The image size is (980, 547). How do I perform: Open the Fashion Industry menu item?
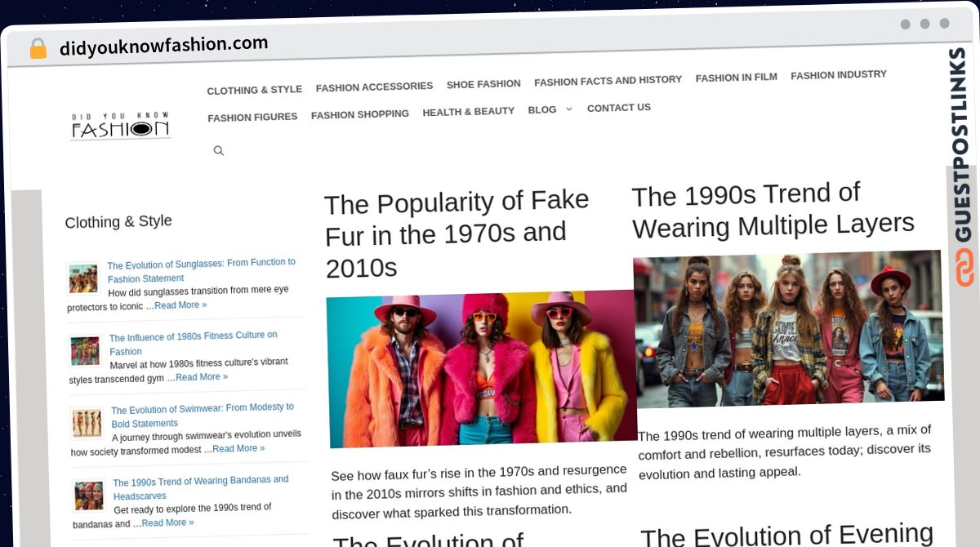click(838, 74)
